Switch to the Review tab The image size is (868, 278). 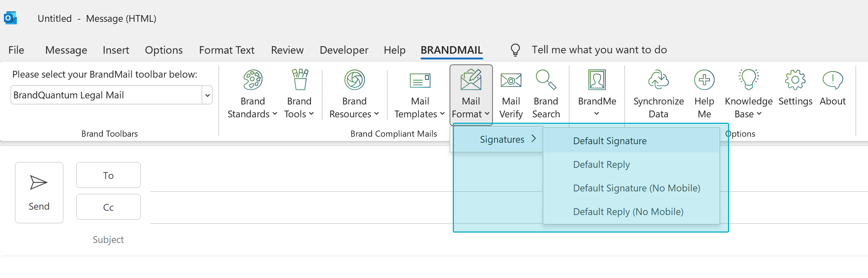click(287, 50)
